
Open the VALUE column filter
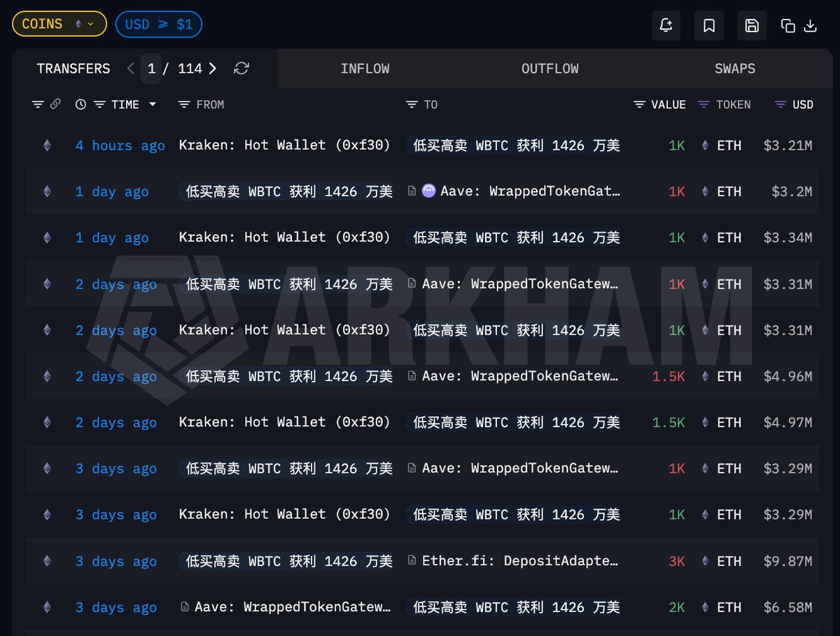tap(639, 104)
